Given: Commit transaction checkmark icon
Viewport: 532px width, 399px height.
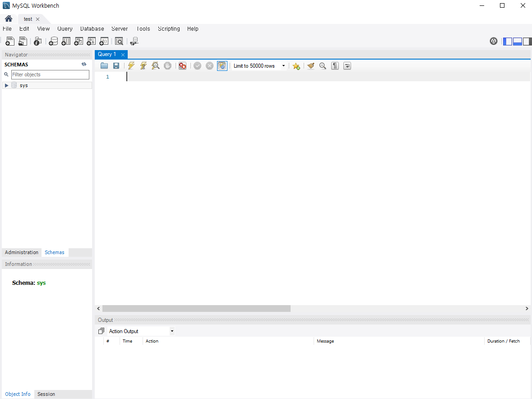Looking at the screenshot, I should click(x=198, y=66).
